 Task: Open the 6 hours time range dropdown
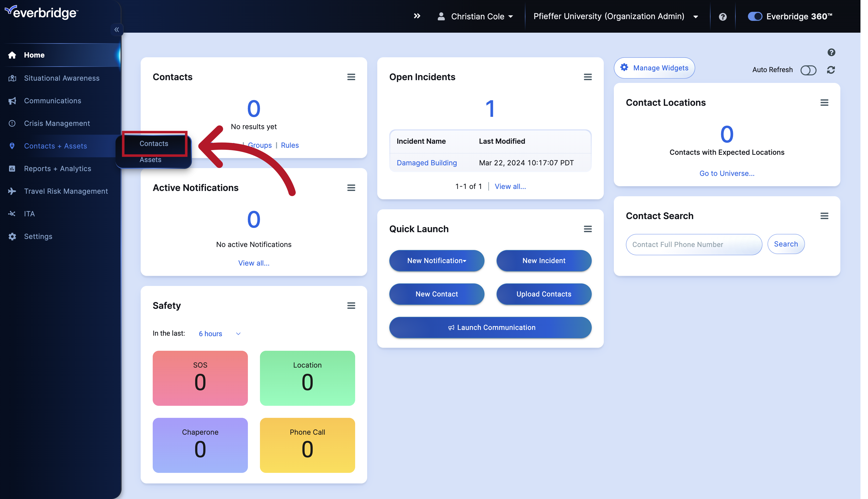tap(220, 333)
